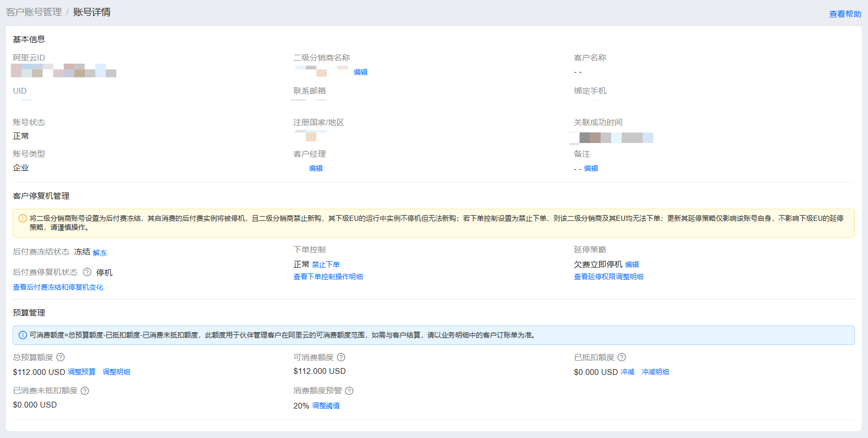Select $0.000 USD under 已消费未抵扣额度
Screen dimensions: 868x438
coord(35,405)
